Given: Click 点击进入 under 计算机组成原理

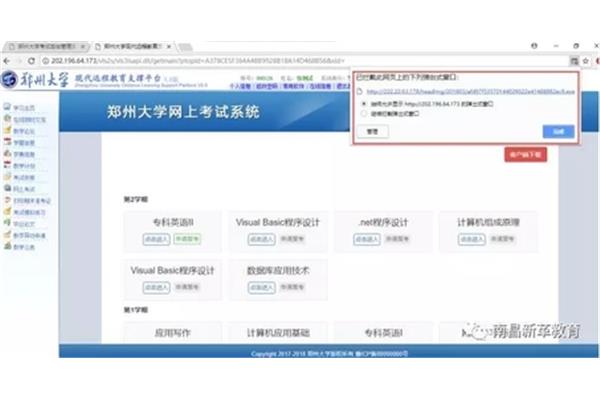Looking at the screenshot, I should pyautogui.click(x=472, y=239).
